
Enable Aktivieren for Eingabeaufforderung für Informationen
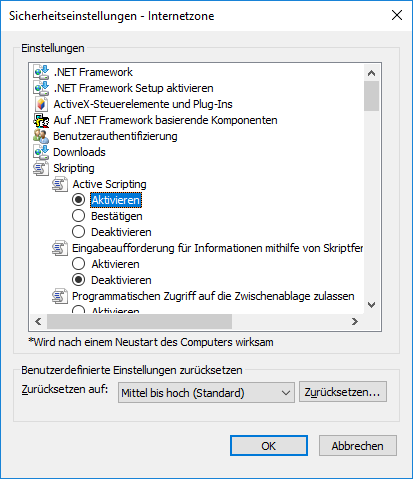pos(78,264)
